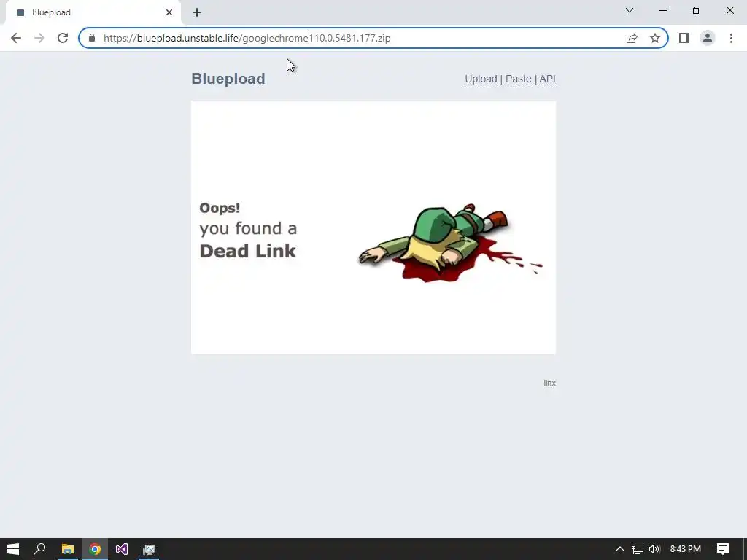Open Windows taskbar search
This screenshot has width=747, height=560.
pyautogui.click(x=39, y=549)
